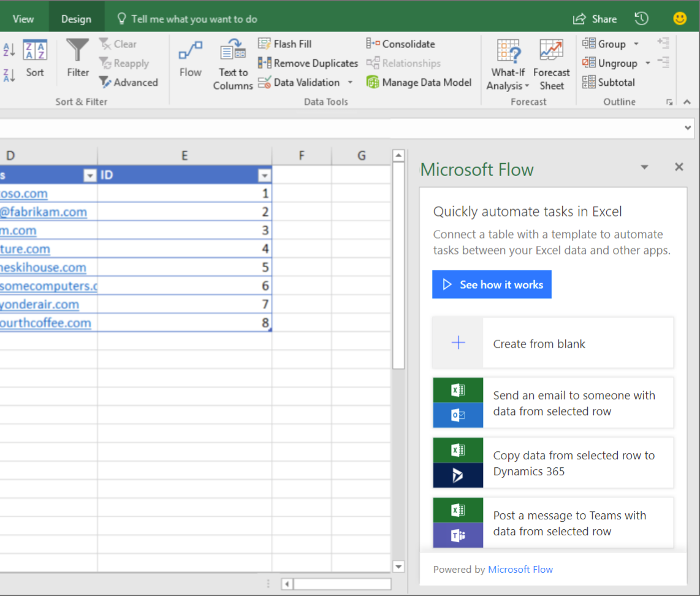Click in the Tell me search box

coord(196,18)
